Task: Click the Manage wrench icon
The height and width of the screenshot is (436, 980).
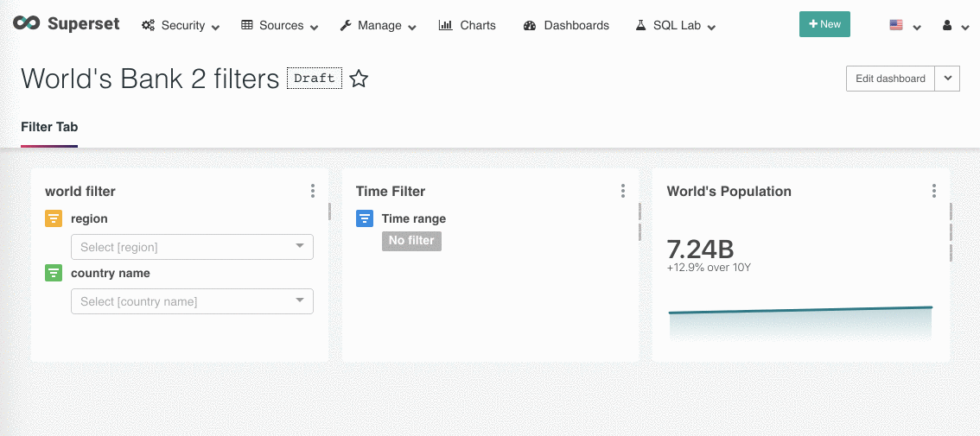Action: click(346, 26)
